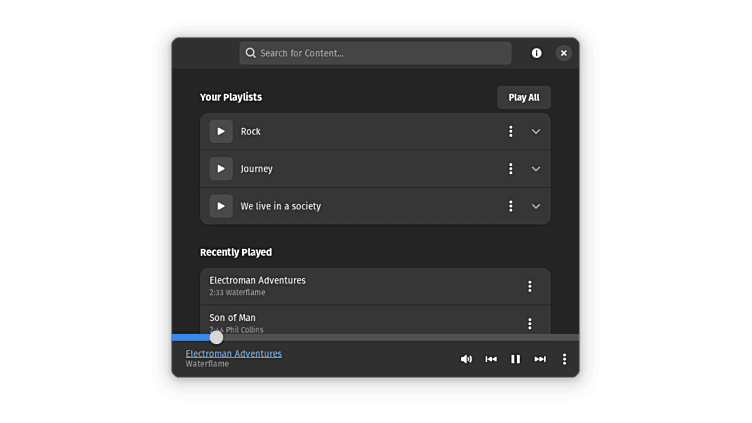
Task: Play the We live in a society playlist
Action: tap(221, 206)
